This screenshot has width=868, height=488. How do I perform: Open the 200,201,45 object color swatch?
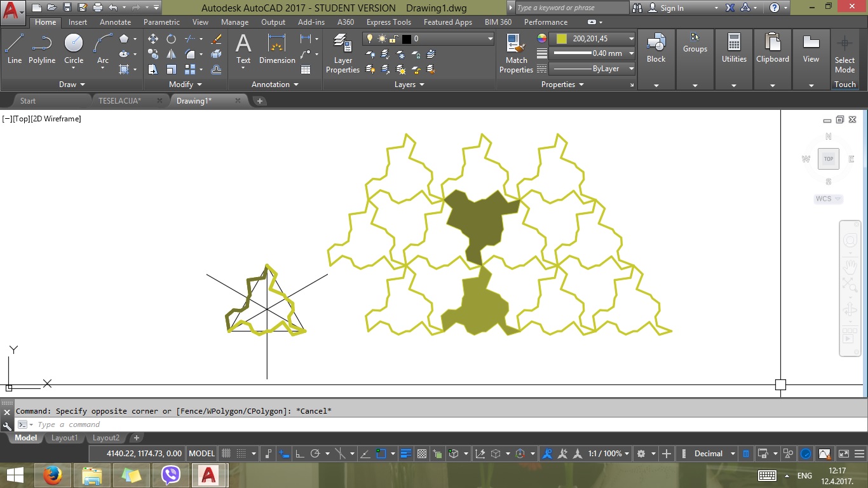(593, 38)
